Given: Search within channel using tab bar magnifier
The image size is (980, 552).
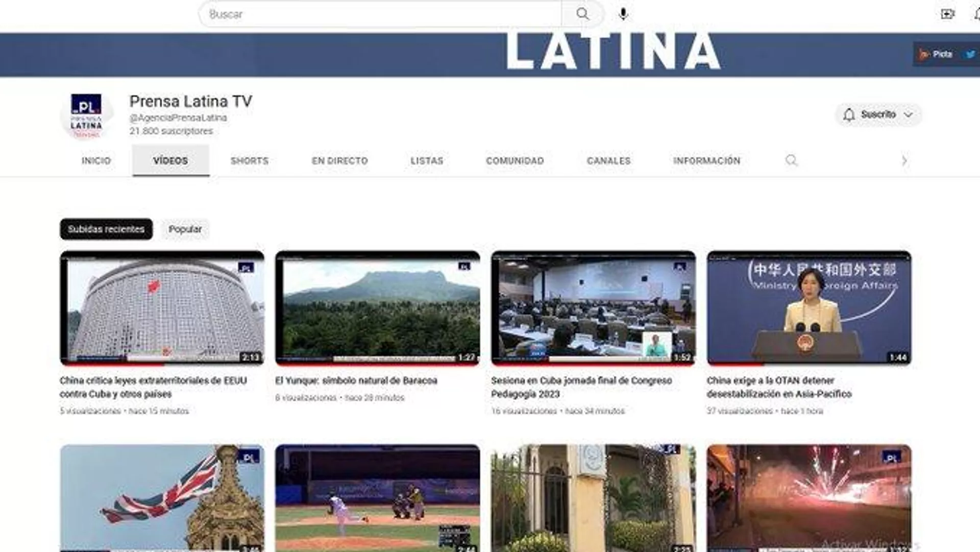Looking at the screenshot, I should pyautogui.click(x=791, y=160).
